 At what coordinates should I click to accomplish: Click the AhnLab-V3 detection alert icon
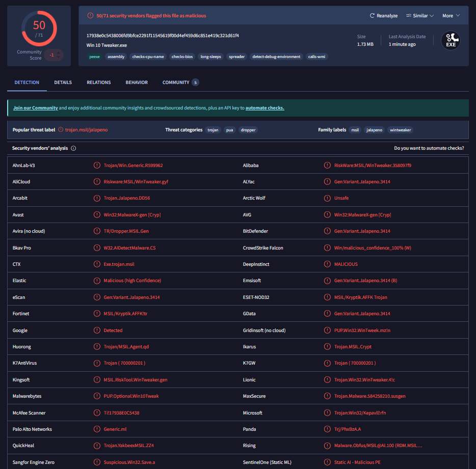click(x=97, y=165)
